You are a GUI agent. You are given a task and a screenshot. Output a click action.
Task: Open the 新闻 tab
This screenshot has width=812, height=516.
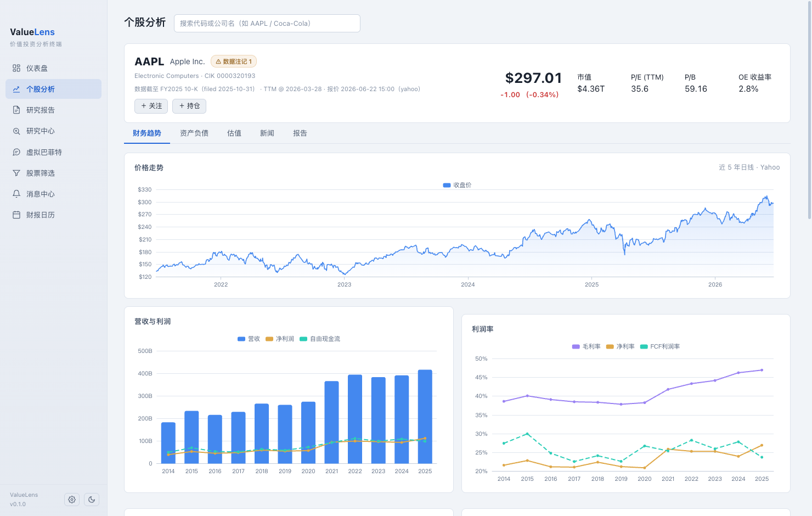267,133
